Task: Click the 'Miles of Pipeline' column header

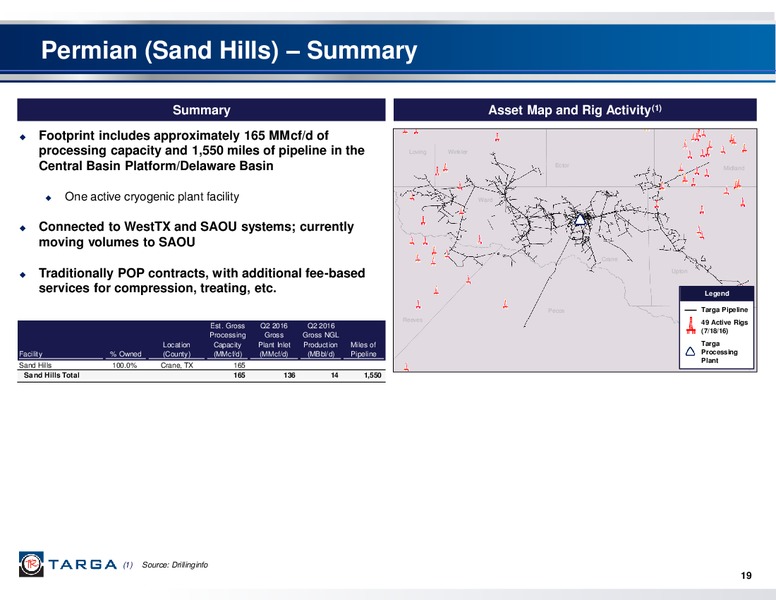Action: coord(363,349)
